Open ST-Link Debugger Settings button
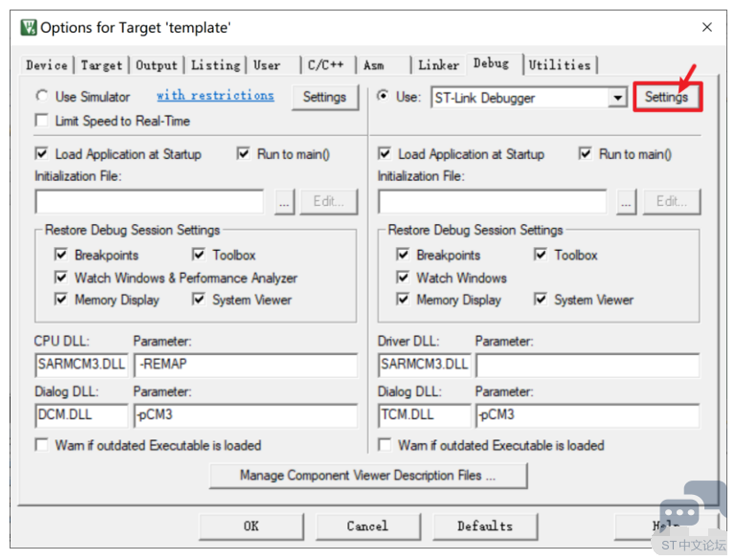The width and height of the screenshot is (735, 560). point(666,97)
